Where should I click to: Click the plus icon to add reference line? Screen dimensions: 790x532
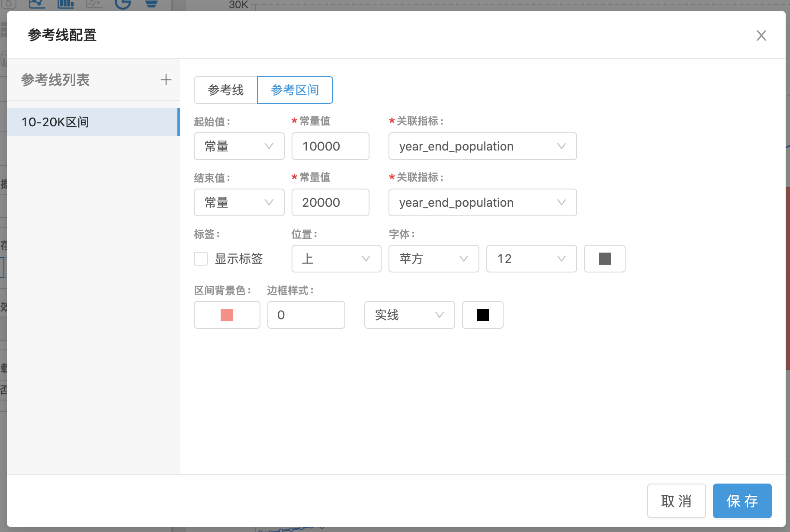[x=166, y=80]
